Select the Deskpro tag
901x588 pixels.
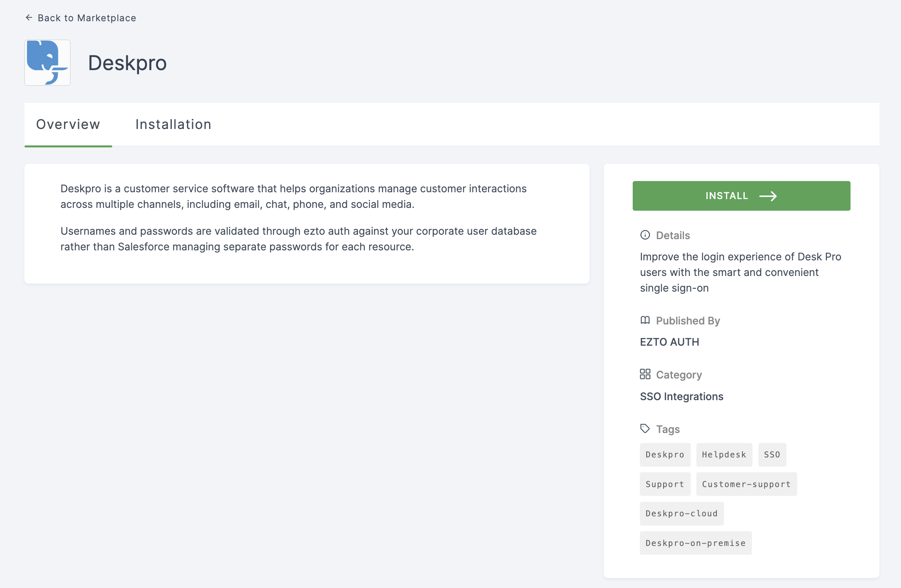[665, 455]
